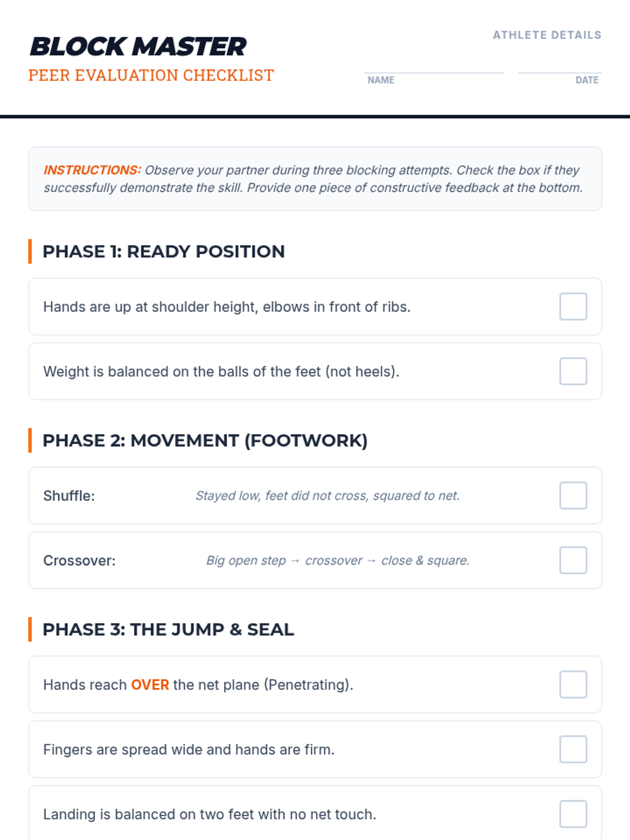The image size is (630, 840).
Task: Click the Crossover step description text
Action: (338, 561)
